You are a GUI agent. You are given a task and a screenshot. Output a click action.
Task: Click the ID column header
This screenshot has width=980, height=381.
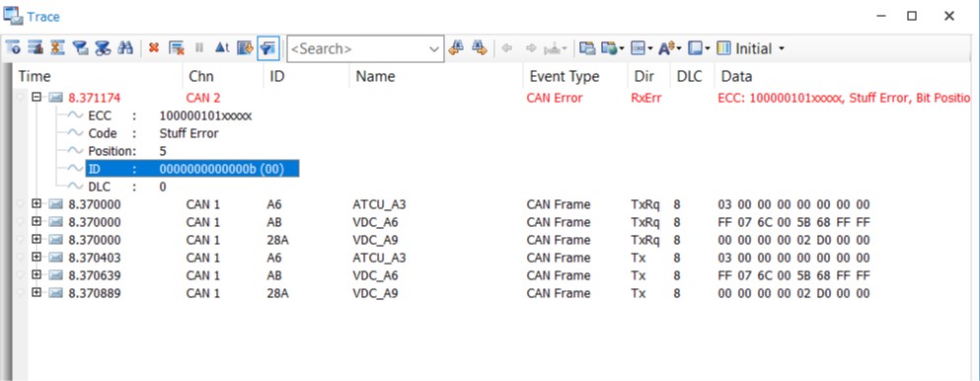click(306, 76)
